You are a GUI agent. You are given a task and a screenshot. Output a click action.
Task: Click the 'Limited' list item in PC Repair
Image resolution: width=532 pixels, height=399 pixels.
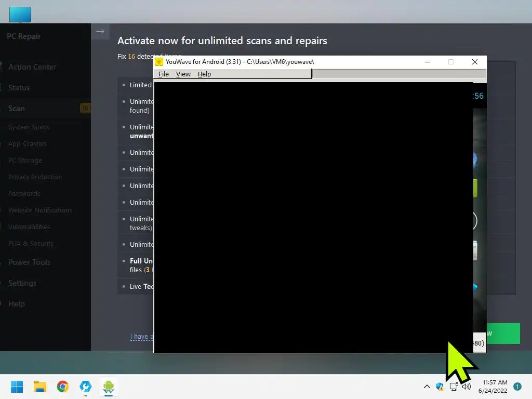pos(140,85)
